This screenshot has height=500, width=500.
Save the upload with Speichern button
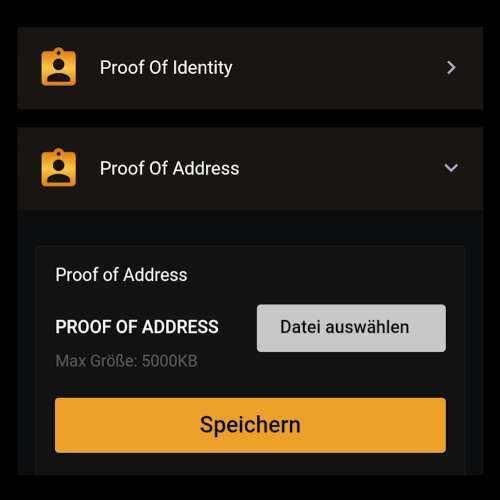[250, 425]
